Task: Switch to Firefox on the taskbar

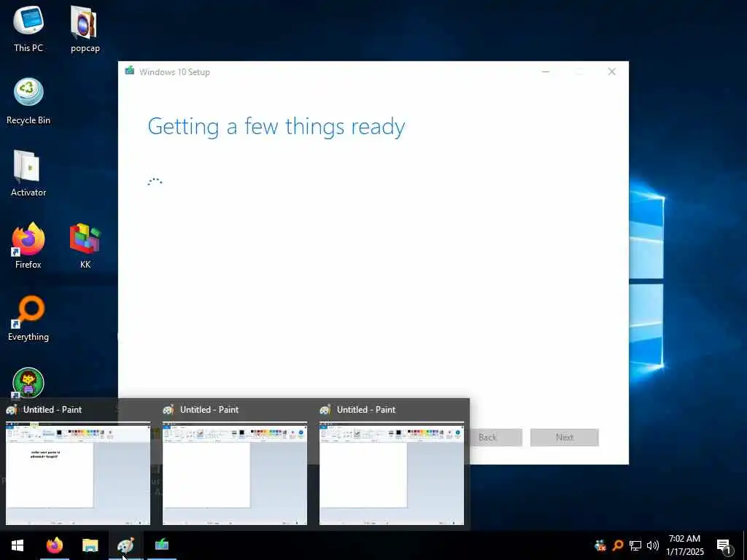Action: click(x=55, y=545)
